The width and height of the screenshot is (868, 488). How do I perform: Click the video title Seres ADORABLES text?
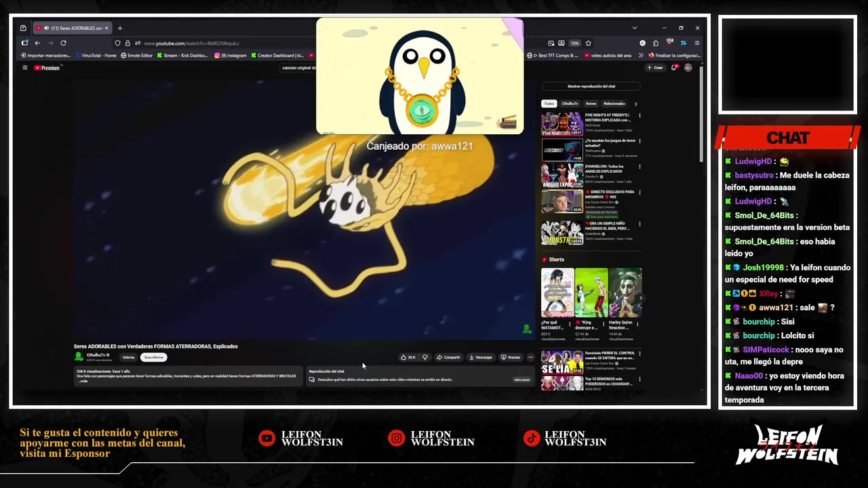(x=156, y=346)
